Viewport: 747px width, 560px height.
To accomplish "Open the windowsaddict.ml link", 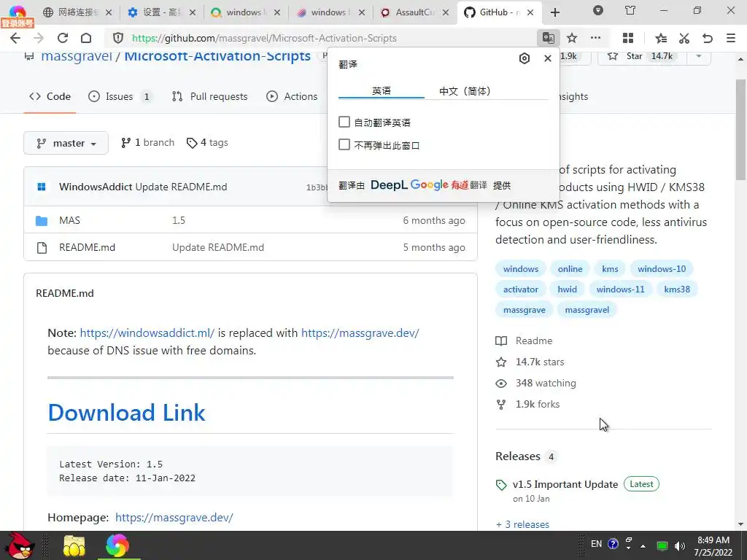I will click(147, 332).
